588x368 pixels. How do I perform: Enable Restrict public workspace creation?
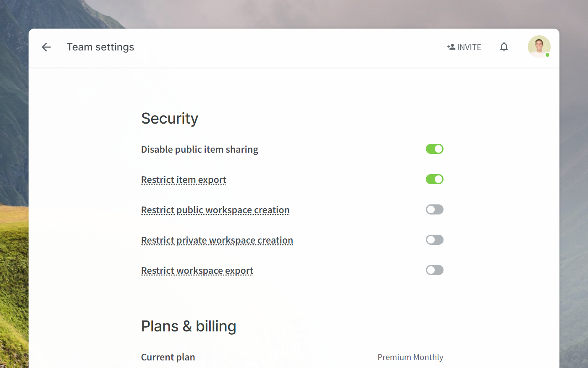[435, 209]
